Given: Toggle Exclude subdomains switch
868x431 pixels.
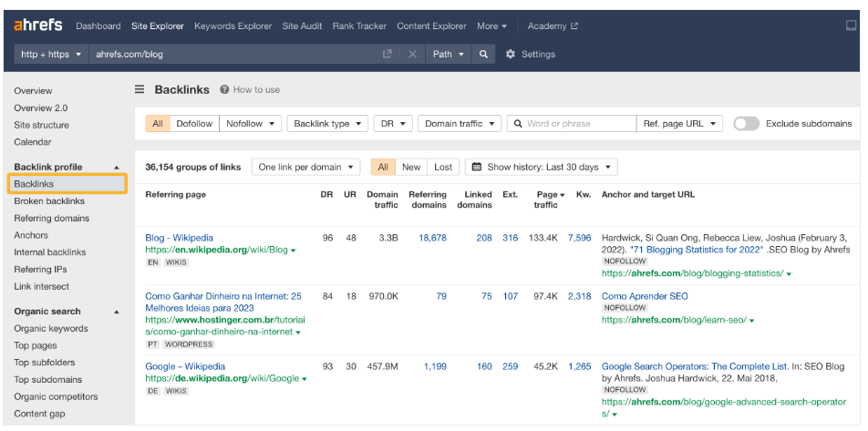Looking at the screenshot, I should pos(746,124).
